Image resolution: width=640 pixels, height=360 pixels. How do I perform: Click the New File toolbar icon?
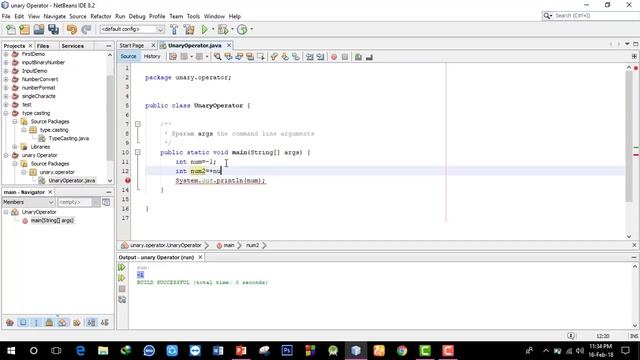click(x=11, y=29)
